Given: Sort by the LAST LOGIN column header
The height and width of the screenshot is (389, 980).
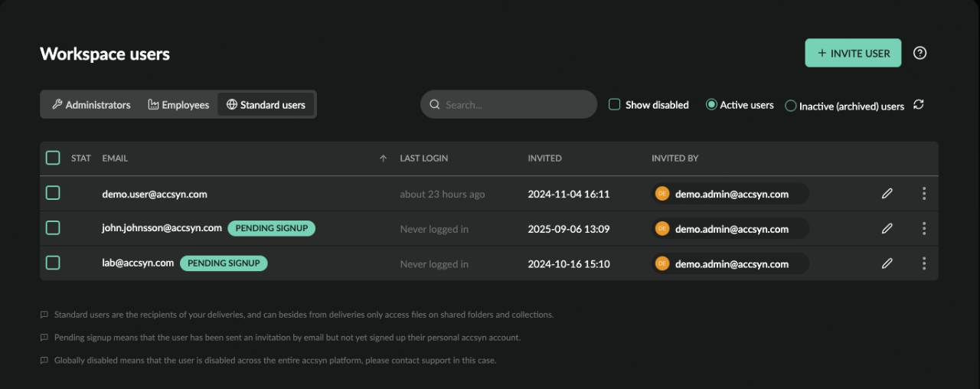Looking at the screenshot, I should (x=423, y=159).
